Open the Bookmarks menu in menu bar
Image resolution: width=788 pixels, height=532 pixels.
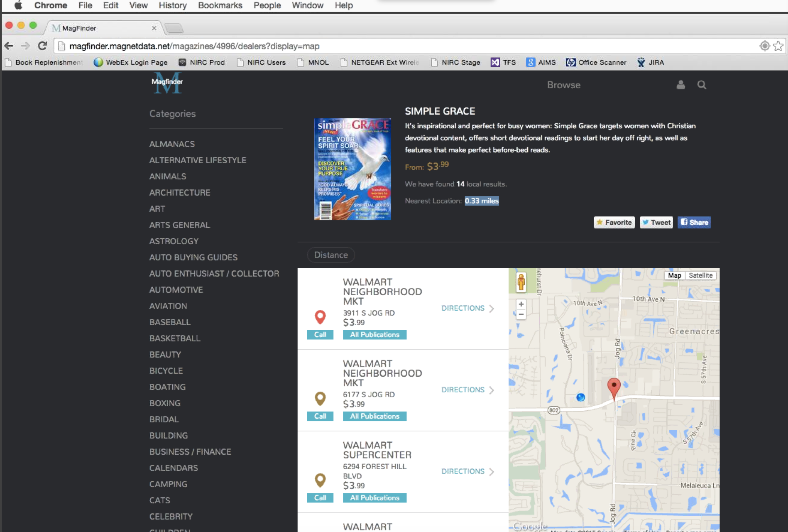pos(220,5)
